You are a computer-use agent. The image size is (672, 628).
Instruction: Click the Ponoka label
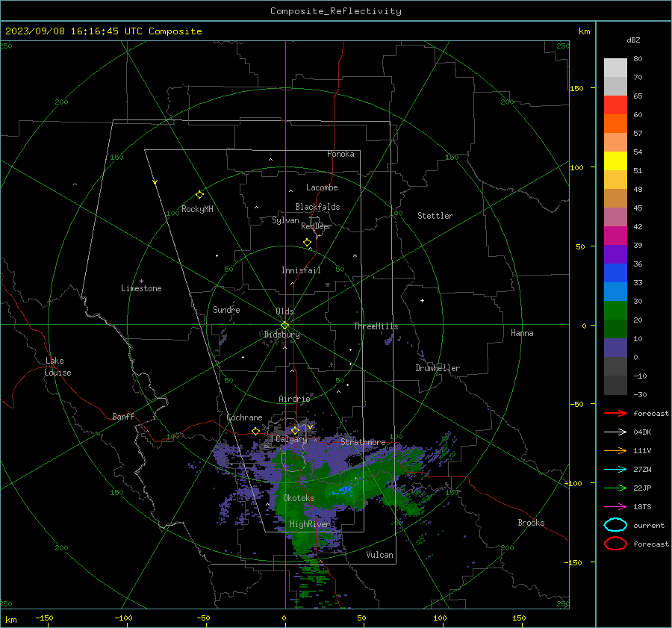340,154
